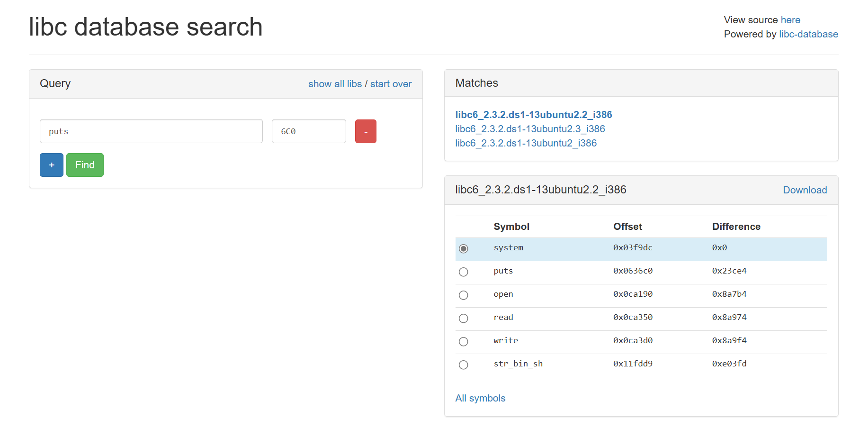Screen dimensions: 868x438
Task: Select the puts symbol radio button
Action: (x=464, y=272)
